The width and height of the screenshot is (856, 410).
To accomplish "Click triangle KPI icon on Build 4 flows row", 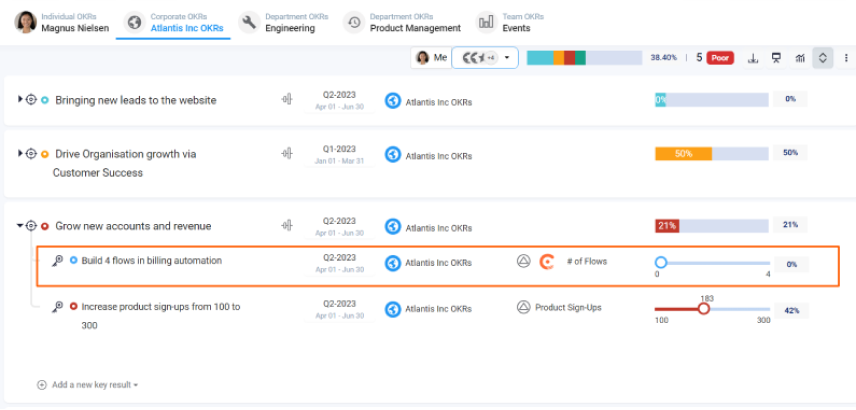I will coord(524,262).
